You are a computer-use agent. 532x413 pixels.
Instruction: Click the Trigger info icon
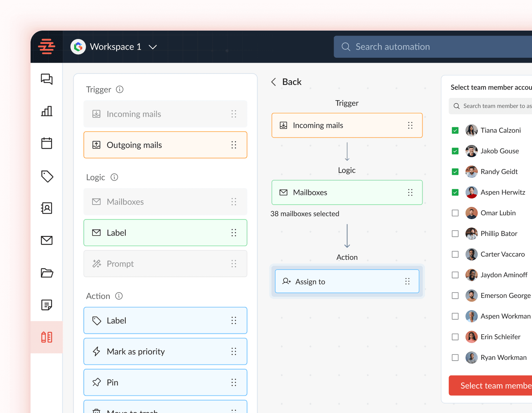(120, 89)
